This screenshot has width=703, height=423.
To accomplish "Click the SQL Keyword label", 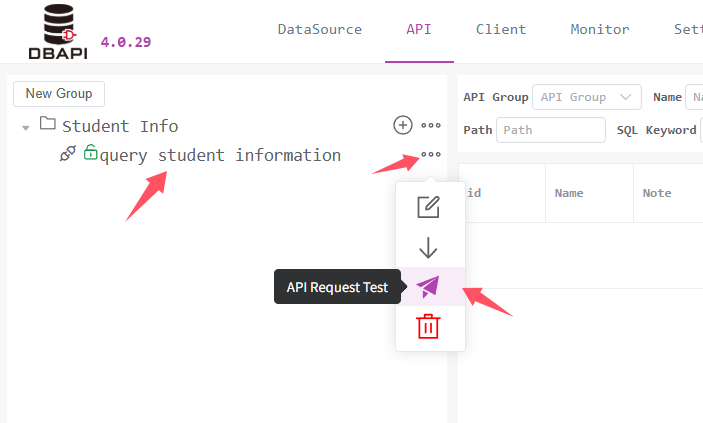I will (x=656, y=130).
